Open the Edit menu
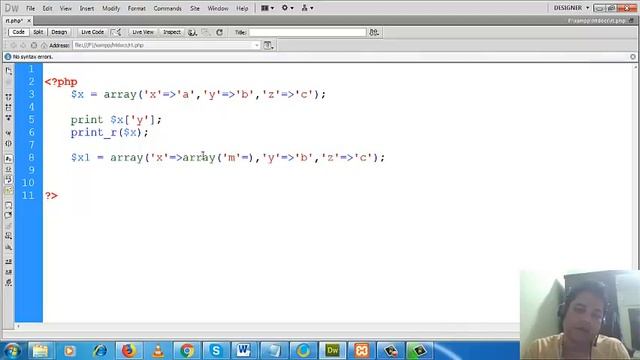The height and width of the screenshot is (360, 640). (x=47, y=8)
